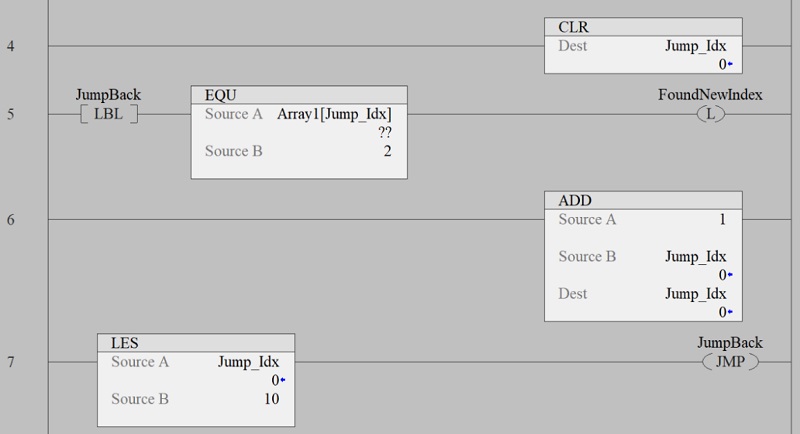The width and height of the screenshot is (800, 434).
Task: Select rung number 7
Action: click(x=11, y=362)
